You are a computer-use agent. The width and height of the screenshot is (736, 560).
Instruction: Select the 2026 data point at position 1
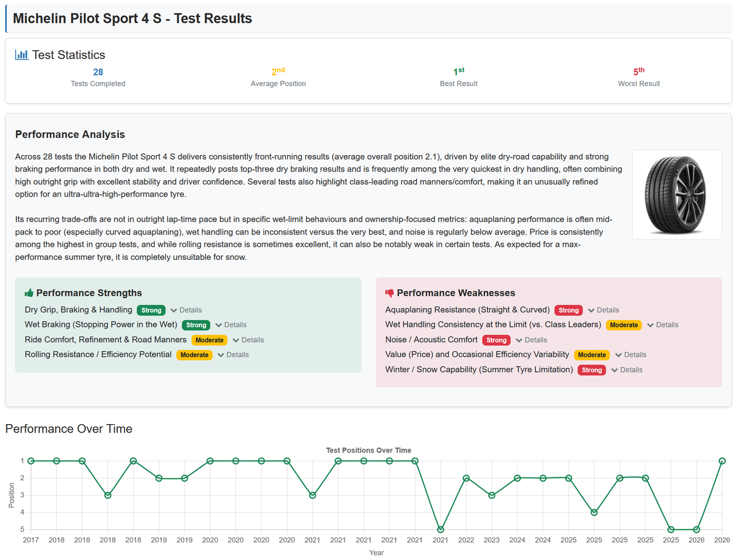722,461
